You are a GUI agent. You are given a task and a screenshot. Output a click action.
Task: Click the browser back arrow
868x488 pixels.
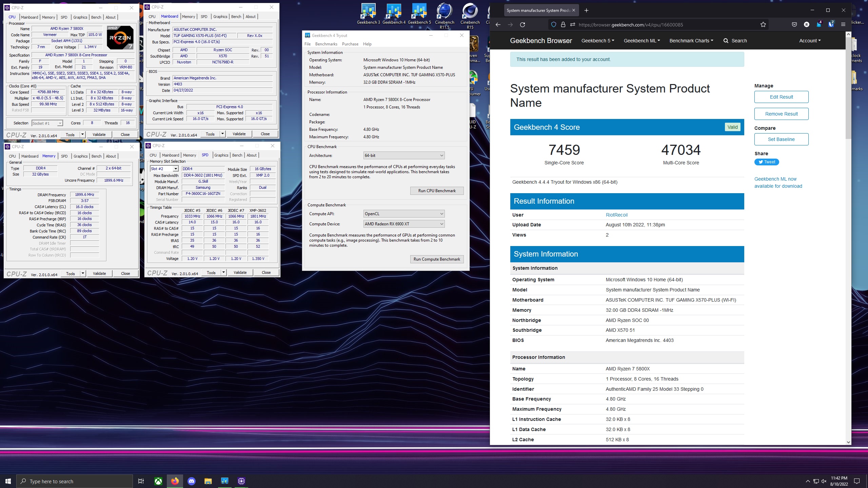pyautogui.click(x=498, y=24)
